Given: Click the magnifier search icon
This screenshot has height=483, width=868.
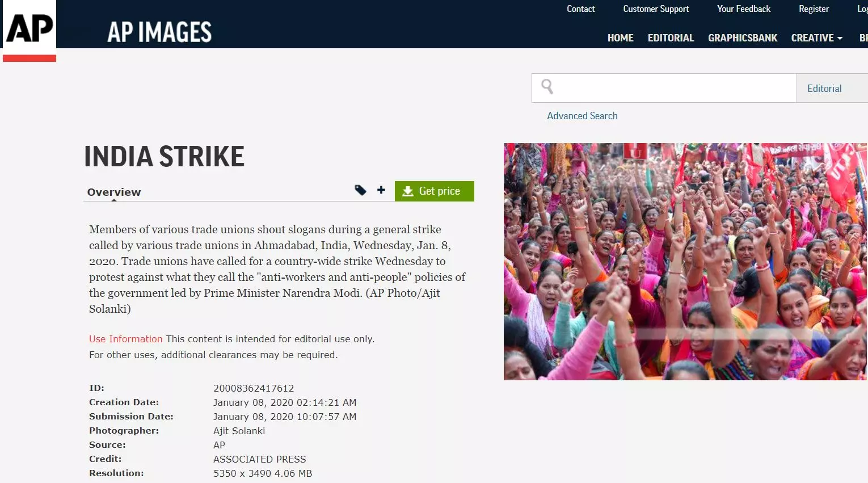Looking at the screenshot, I should (x=547, y=87).
